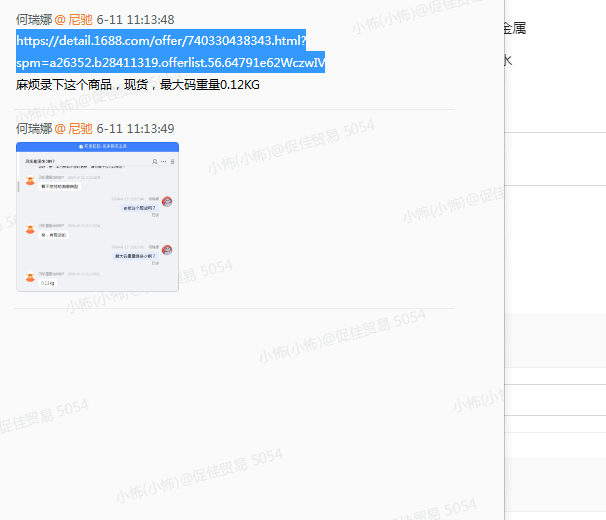606x520 pixels.
Task: Open the detail.1688.com product offer link
Action: pyautogui.click(x=160, y=40)
